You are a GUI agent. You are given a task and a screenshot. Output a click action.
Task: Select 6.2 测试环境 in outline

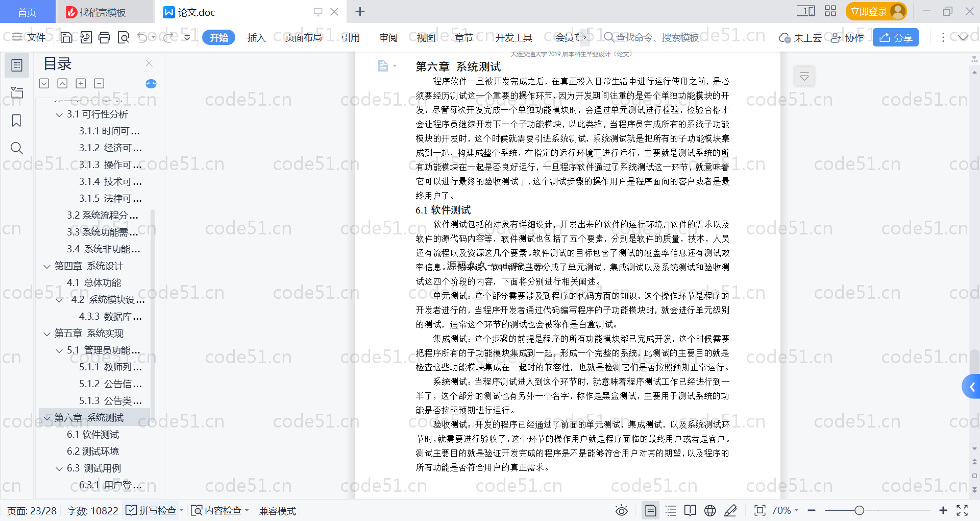[93, 452]
